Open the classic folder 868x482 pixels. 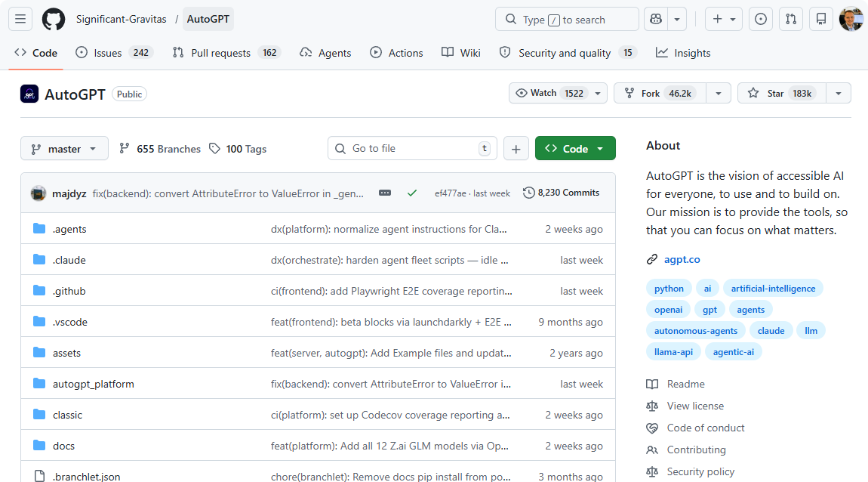tap(67, 415)
